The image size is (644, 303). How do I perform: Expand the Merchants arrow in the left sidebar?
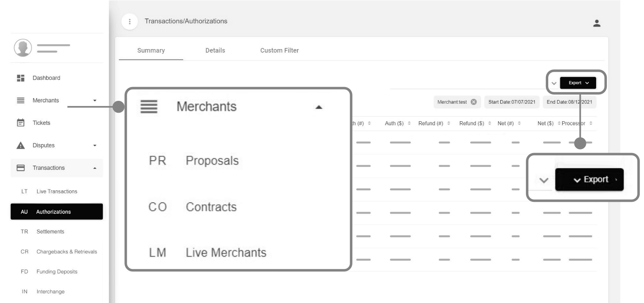[x=95, y=100]
